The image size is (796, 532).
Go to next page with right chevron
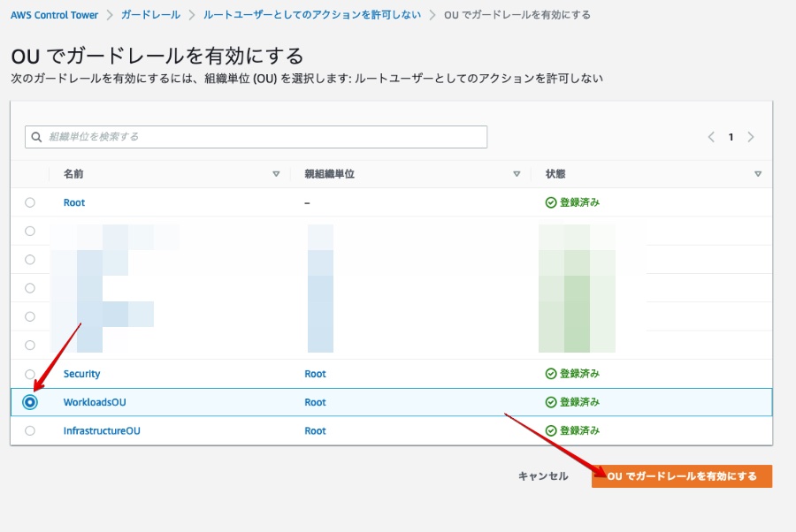click(751, 137)
